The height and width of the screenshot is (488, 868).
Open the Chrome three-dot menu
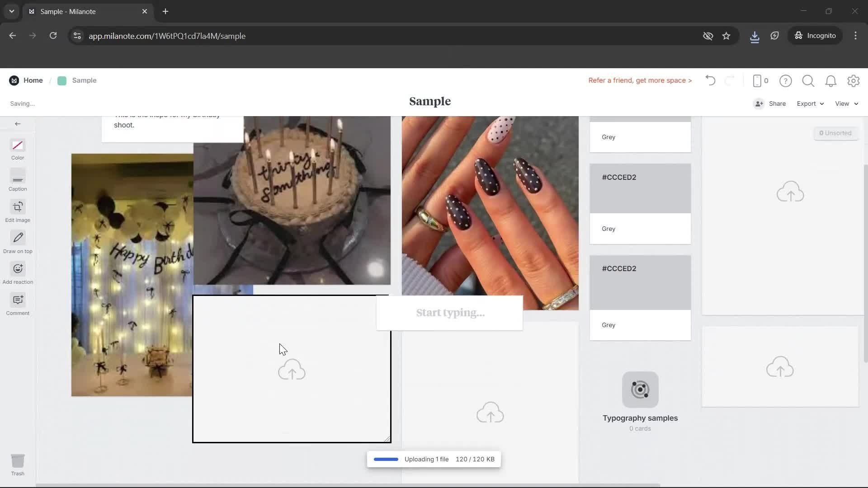tap(855, 36)
